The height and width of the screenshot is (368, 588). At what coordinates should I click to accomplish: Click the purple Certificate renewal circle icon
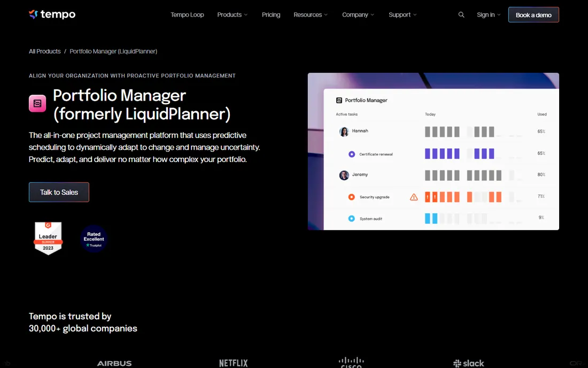[351, 154]
